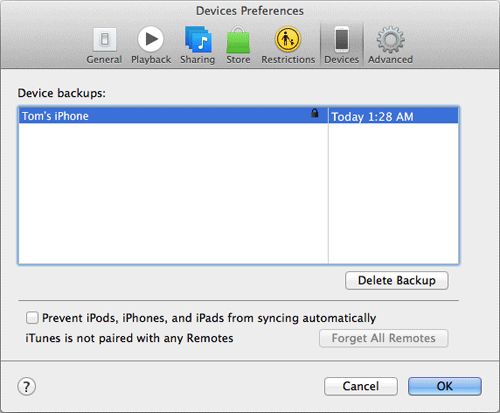
Task: Click the Forget All Remotes button
Action: pyautogui.click(x=383, y=338)
